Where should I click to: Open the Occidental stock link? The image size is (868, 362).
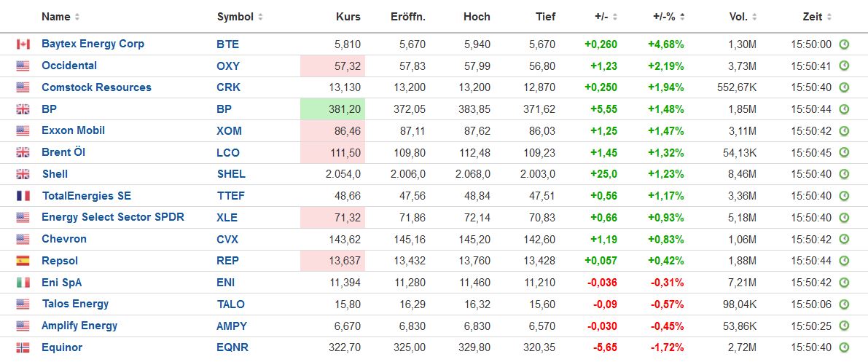pos(69,66)
